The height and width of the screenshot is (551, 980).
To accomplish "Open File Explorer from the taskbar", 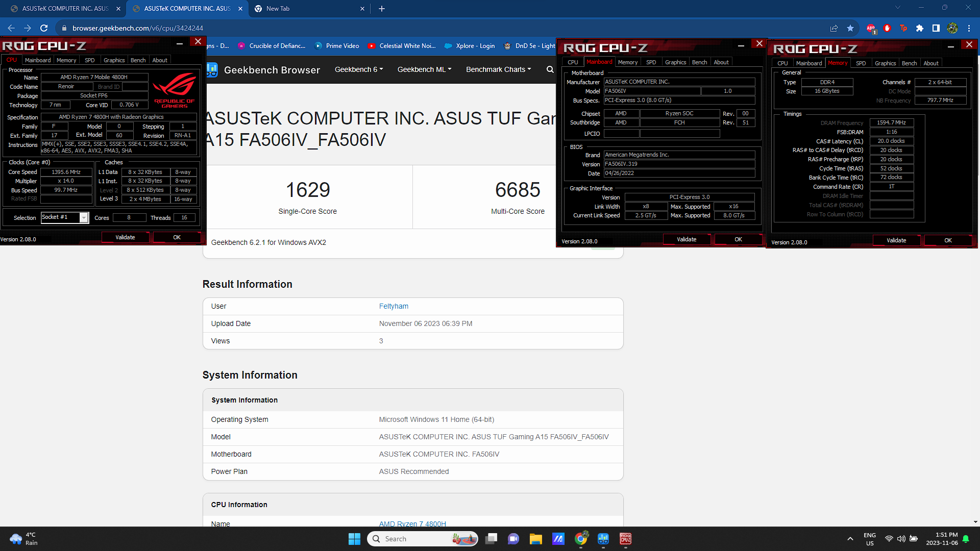I will 535,539.
